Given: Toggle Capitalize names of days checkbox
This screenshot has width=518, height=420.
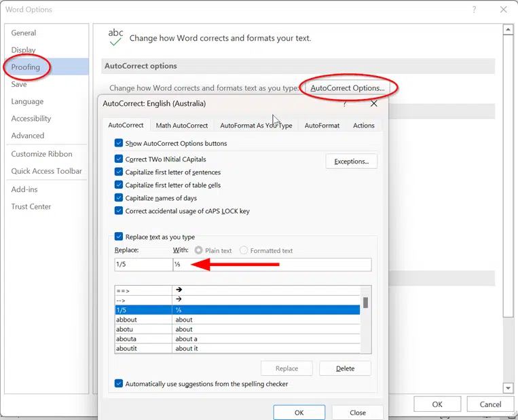Looking at the screenshot, I should [119, 197].
